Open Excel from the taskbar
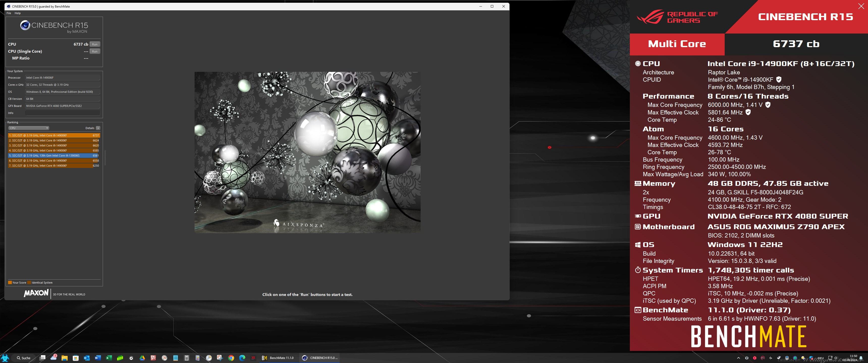Screen dimensions: 868x363 (x=109, y=358)
